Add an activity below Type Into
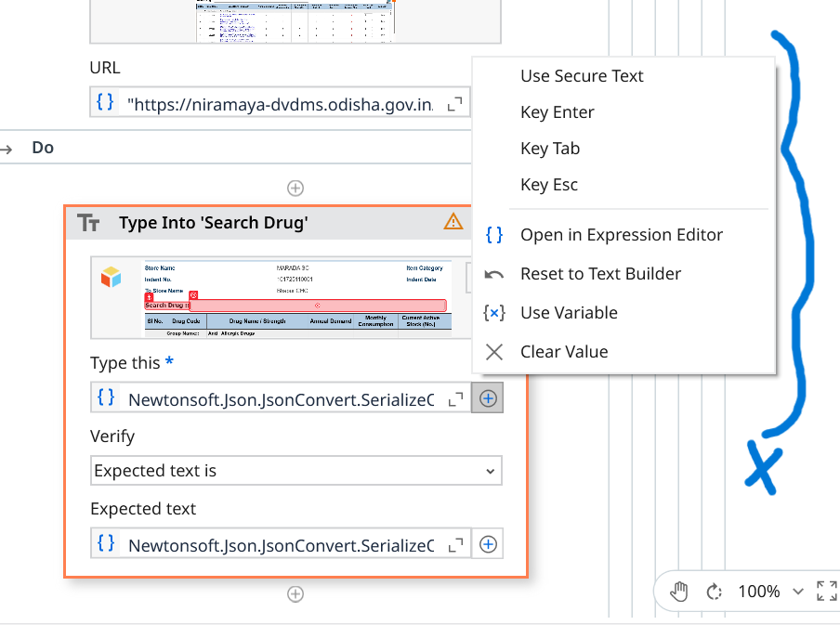The image size is (840, 625). [295, 594]
